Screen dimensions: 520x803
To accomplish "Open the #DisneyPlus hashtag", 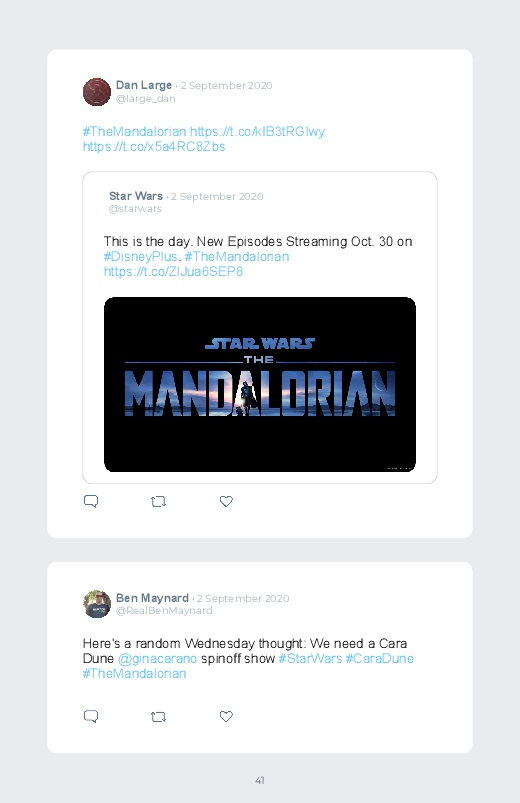I will coord(141,257).
